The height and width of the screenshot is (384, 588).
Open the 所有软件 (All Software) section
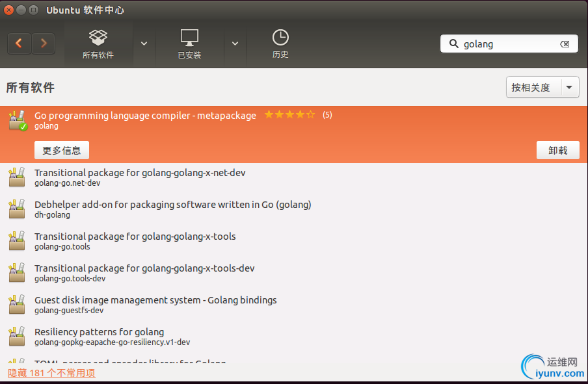pyautogui.click(x=98, y=44)
